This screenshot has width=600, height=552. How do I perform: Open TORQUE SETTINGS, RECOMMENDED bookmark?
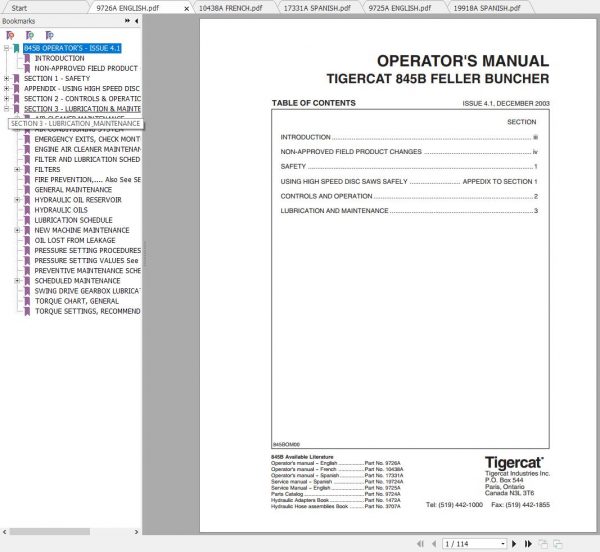tap(88, 311)
